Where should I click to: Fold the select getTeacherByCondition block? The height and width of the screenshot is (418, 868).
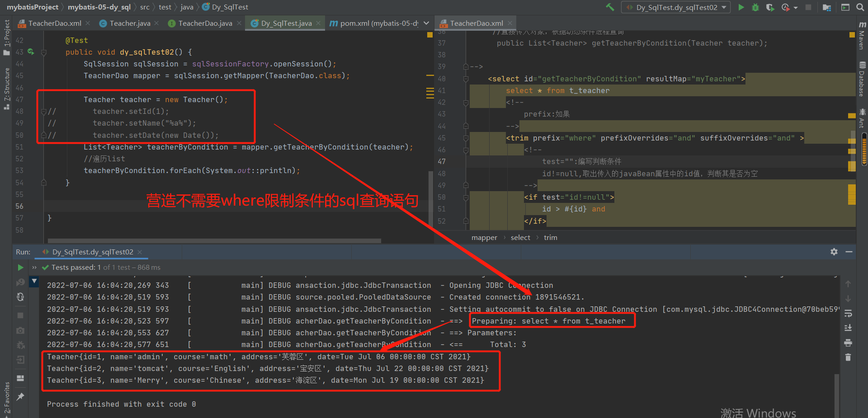466,79
